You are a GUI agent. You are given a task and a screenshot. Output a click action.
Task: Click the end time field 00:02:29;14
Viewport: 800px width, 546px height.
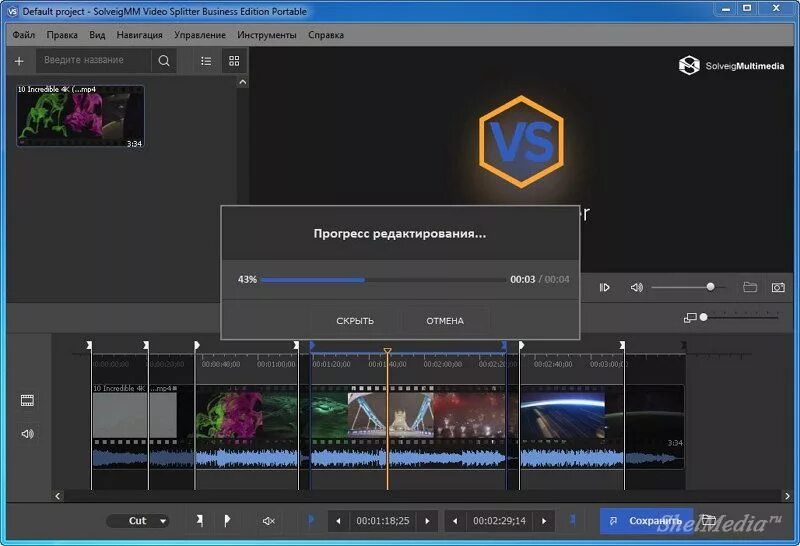499,521
